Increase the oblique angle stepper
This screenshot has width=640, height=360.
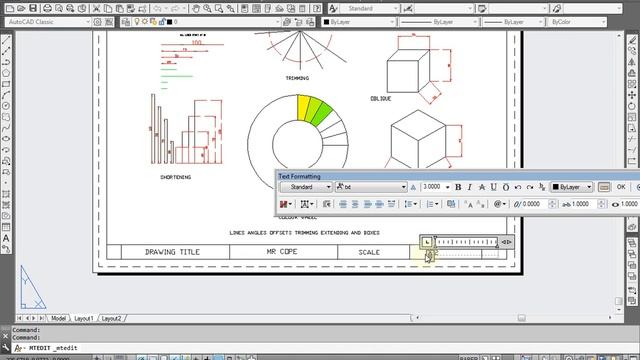(x=552, y=202)
